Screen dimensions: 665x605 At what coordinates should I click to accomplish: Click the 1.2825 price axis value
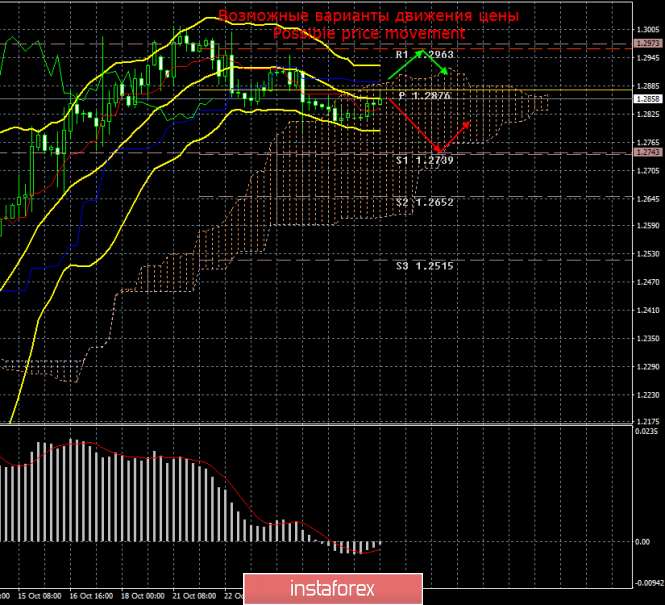tap(648, 114)
